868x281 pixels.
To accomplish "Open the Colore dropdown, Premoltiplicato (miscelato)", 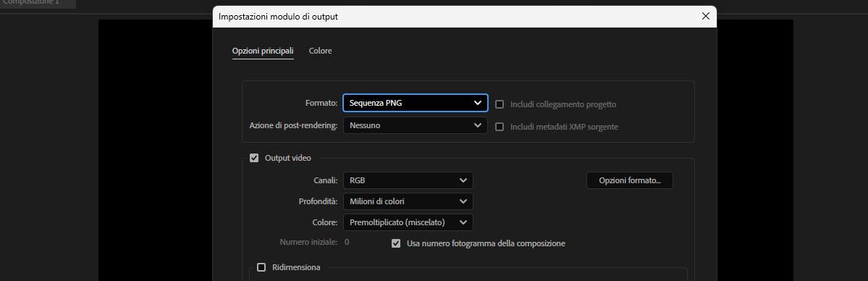I will [x=408, y=223].
